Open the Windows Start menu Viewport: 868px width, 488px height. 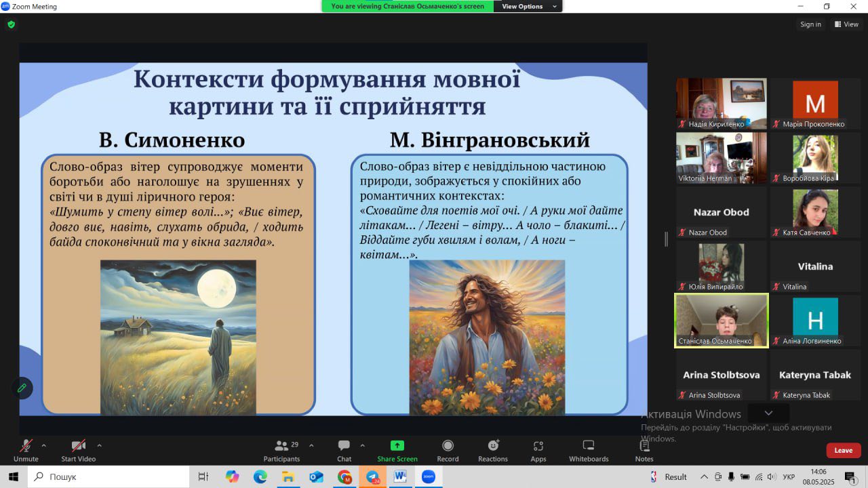pos(14,476)
